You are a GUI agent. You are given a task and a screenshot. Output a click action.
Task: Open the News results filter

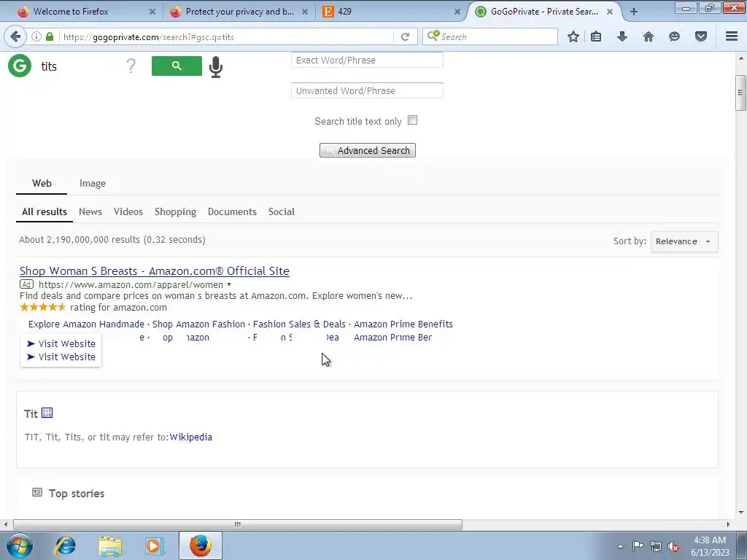(90, 212)
